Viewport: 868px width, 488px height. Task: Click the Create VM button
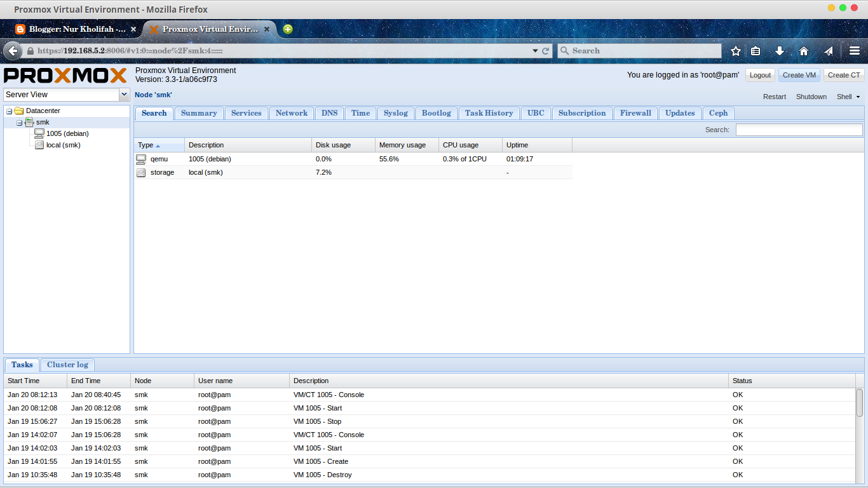[x=799, y=75]
